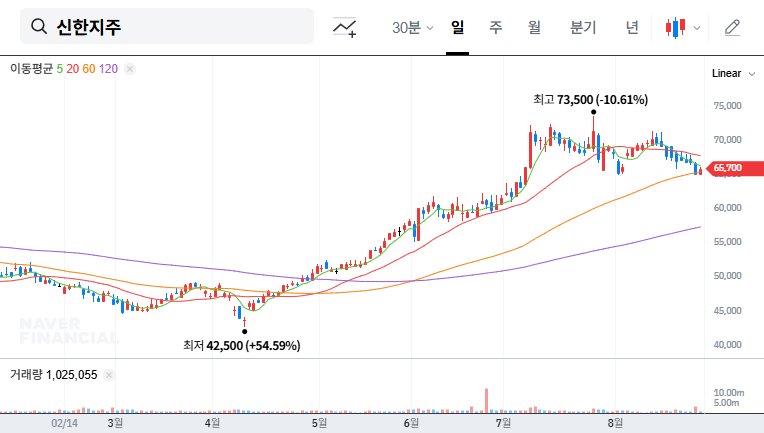Click the 75,000 price axis label

727,106
